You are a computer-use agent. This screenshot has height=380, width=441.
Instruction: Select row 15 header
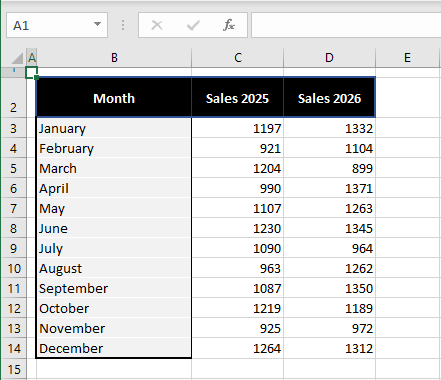[x=13, y=369]
